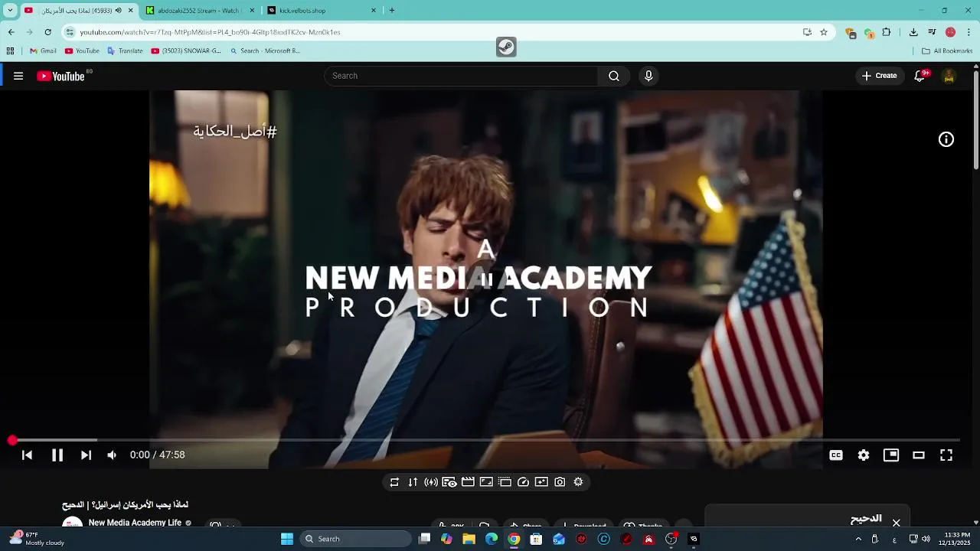Open extension toolbar options gear
This screenshot has height=551, width=980.
pos(578,482)
